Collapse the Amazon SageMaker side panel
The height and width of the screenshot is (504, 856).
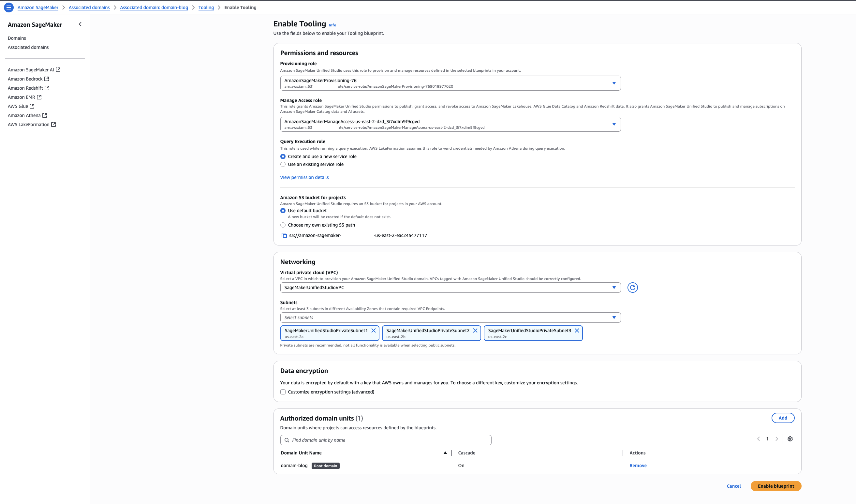tap(80, 24)
